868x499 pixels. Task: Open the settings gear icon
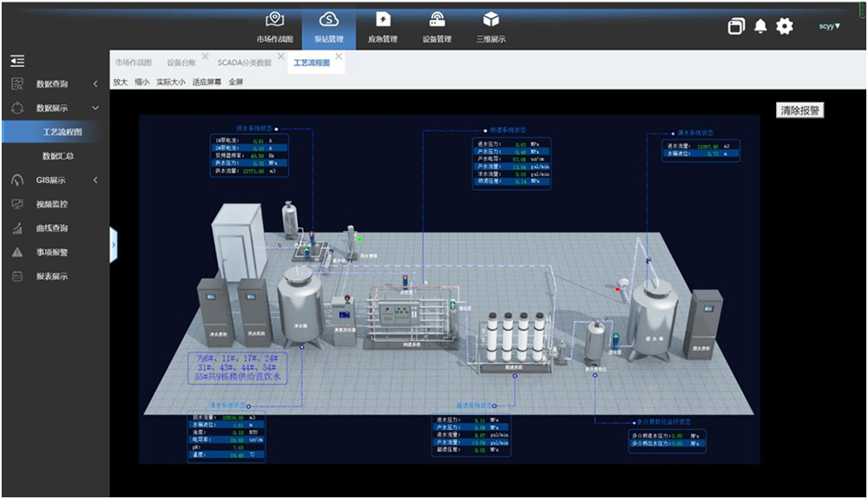tap(785, 26)
